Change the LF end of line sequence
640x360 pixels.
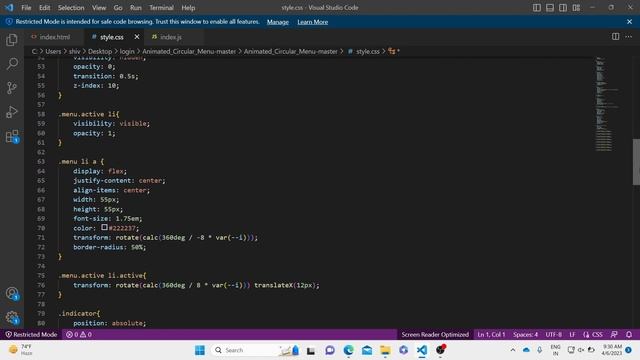[572, 334]
